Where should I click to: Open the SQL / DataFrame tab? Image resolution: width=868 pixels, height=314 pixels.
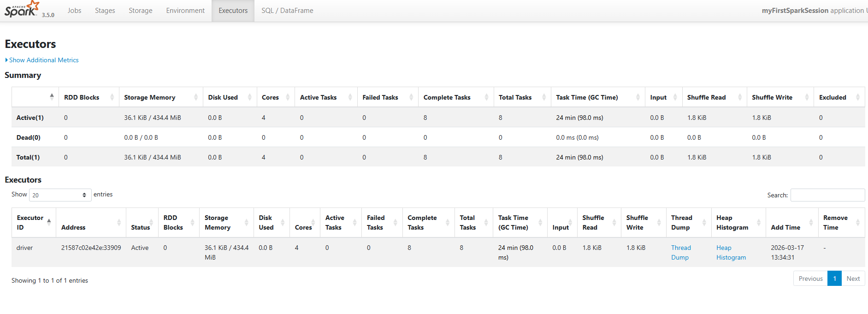(287, 11)
